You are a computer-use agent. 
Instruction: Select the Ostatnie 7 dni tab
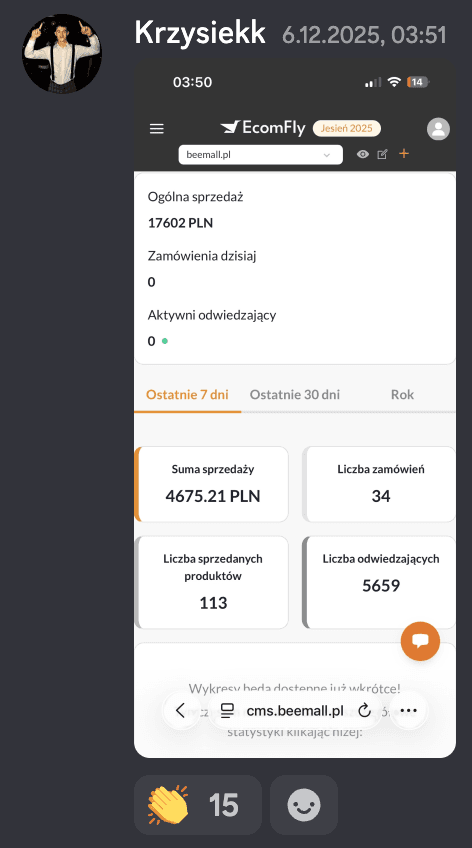pyautogui.click(x=187, y=395)
